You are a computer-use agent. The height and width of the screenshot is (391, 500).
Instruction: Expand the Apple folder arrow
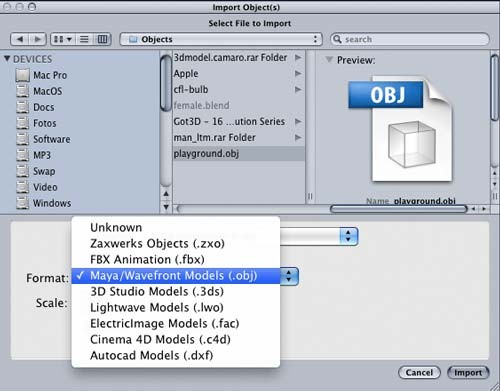pos(298,73)
